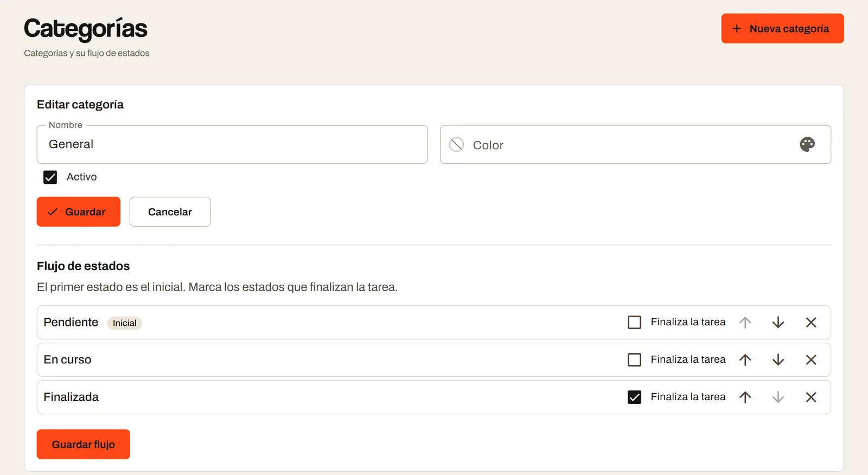The height and width of the screenshot is (475, 868).
Task: Move En curso state up
Action: 745,360
